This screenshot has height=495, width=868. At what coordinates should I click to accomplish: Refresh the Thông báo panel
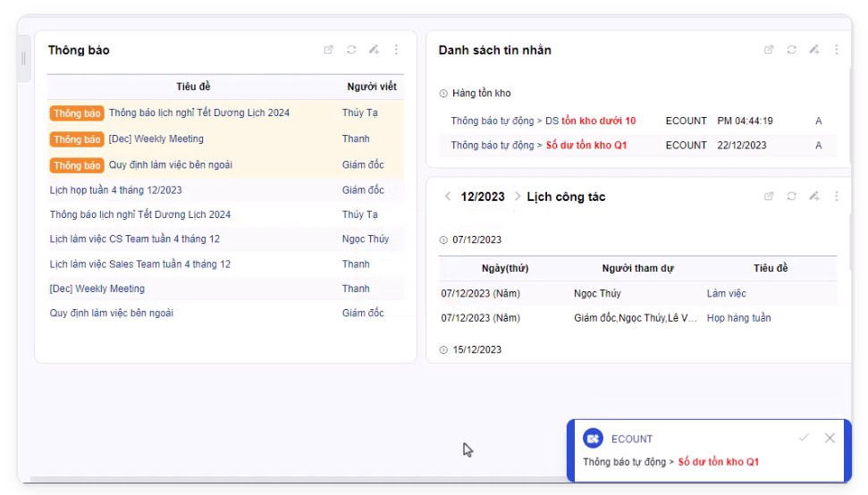351,50
